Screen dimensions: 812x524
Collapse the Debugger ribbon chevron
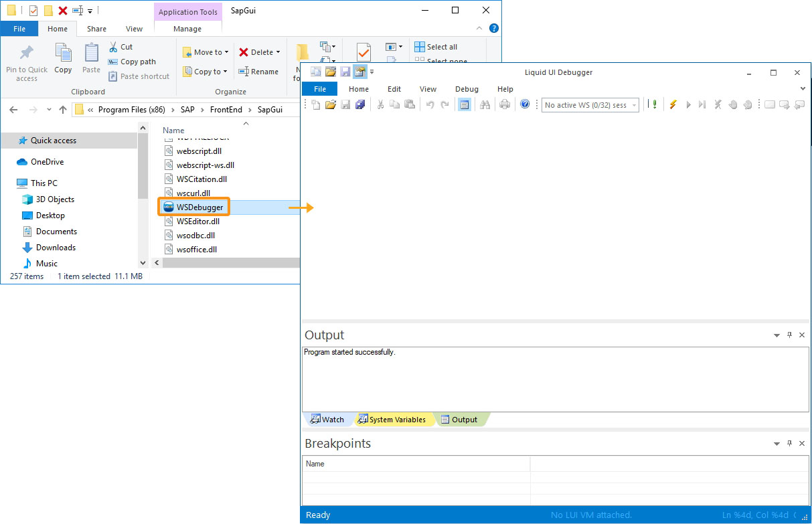click(803, 88)
